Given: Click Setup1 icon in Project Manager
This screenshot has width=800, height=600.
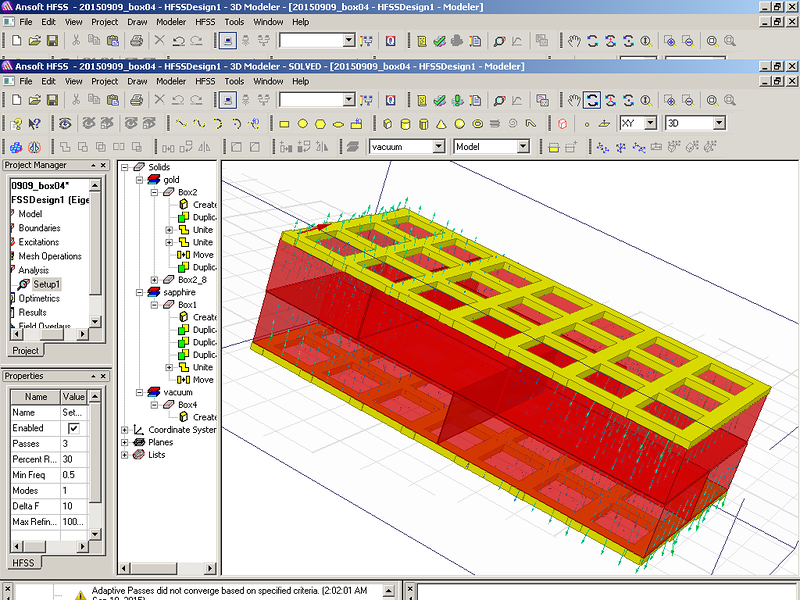Looking at the screenshot, I should pos(24,284).
